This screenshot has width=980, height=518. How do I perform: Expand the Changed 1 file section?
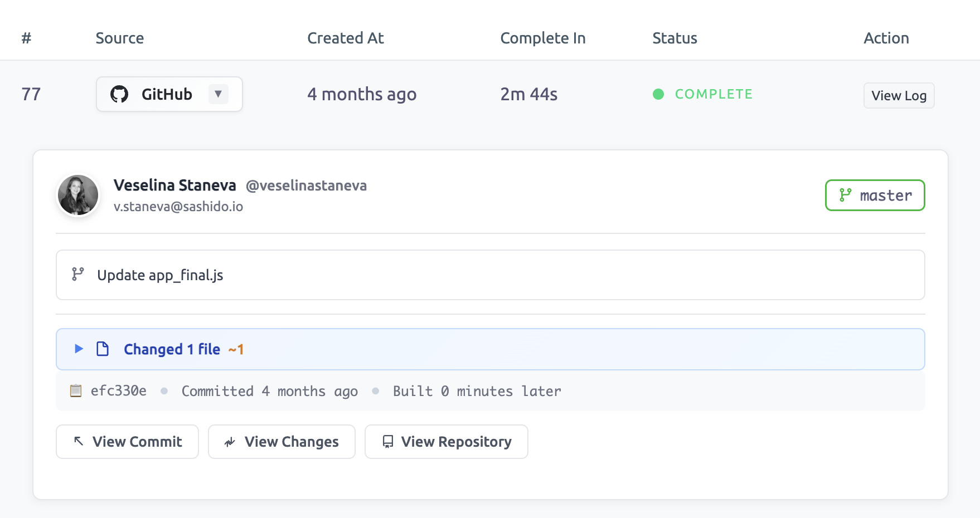tap(171, 349)
